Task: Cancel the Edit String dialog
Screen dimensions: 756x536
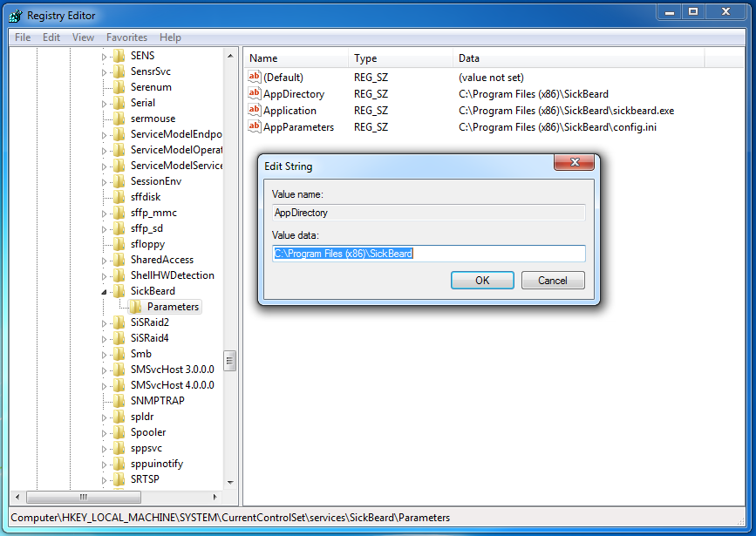Action: pos(553,280)
